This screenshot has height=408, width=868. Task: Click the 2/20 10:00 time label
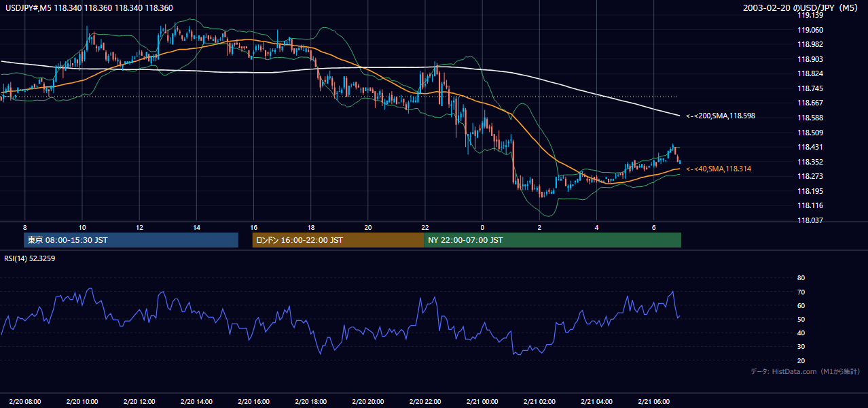click(x=82, y=401)
